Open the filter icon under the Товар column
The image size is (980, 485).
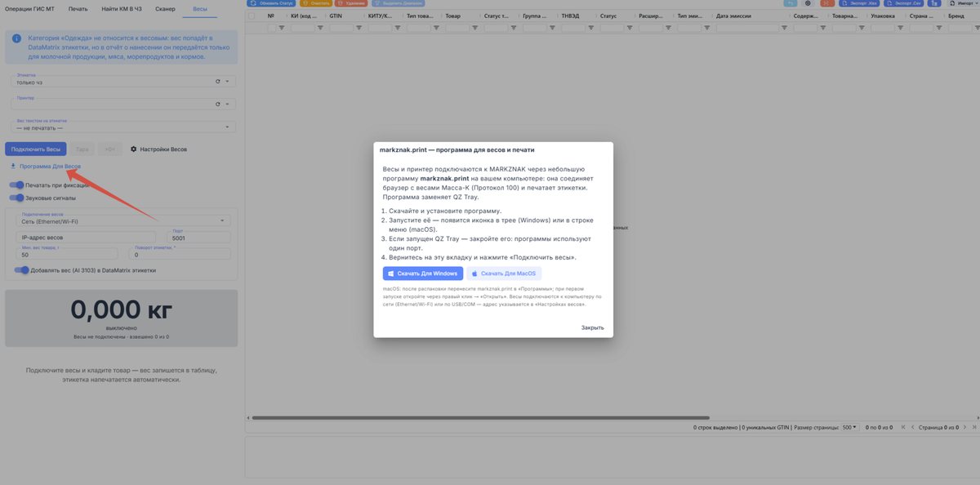click(475, 28)
